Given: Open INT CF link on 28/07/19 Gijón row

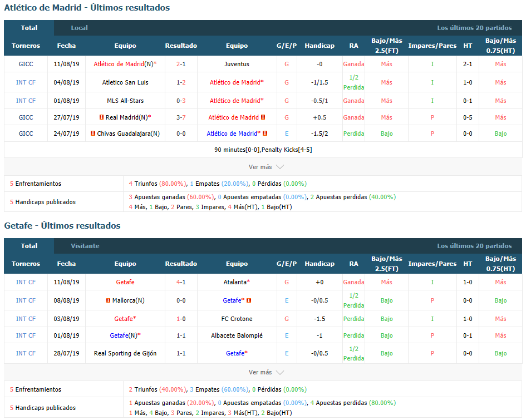Looking at the screenshot, I should click(x=26, y=353).
